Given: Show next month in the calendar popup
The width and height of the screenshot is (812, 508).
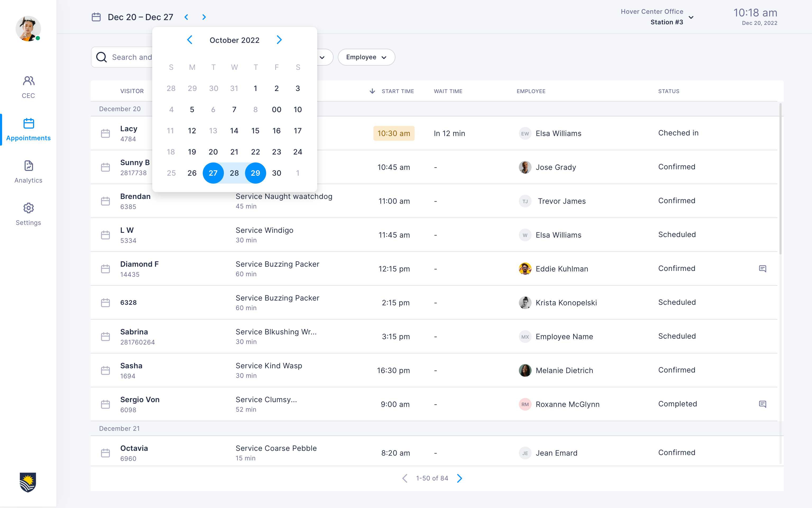Looking at the screenshot, I should [x=279, y=40].
